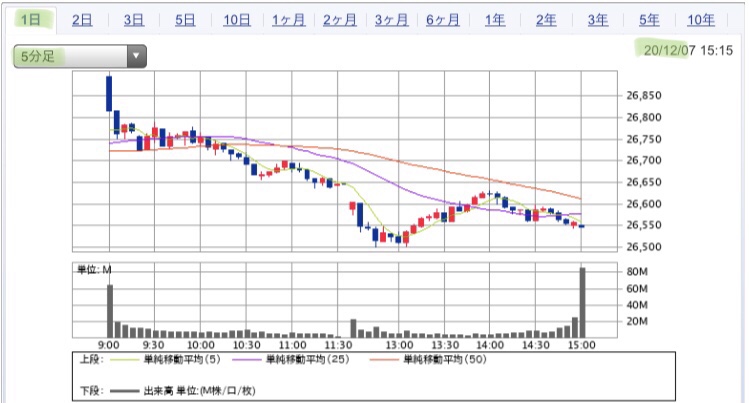The image size is (749, 403).
Task: Click the orange line swatch for moving average 50
Action: [384, 360]
